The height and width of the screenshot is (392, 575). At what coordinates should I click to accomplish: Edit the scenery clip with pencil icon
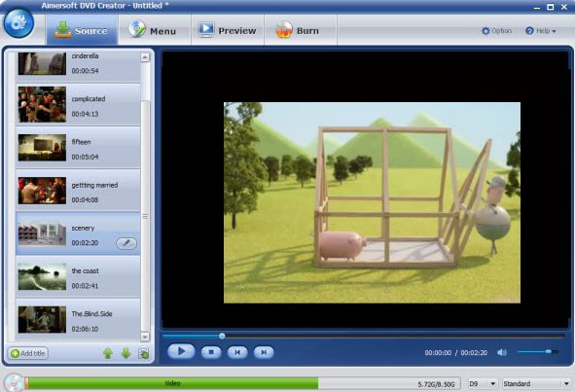(x=126, y=243)
